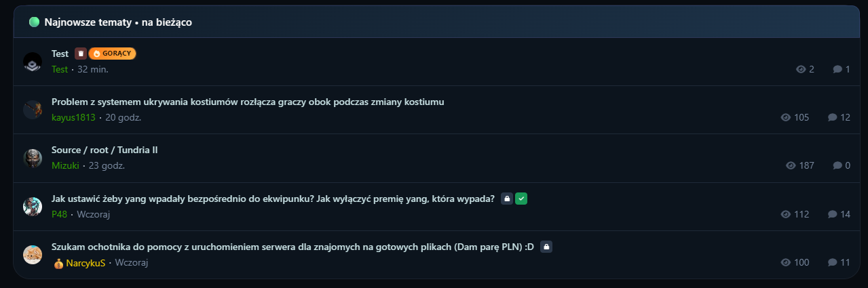The height and width of the screenshot is (288, 868).
Task: Click the views eye icon for Test topic
Action: [801, 69]
